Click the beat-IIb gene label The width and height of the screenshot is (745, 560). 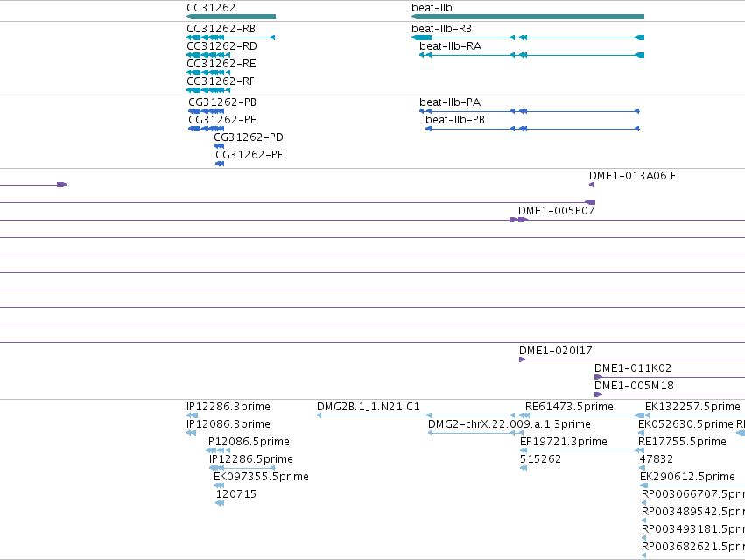tap(432, 8)
